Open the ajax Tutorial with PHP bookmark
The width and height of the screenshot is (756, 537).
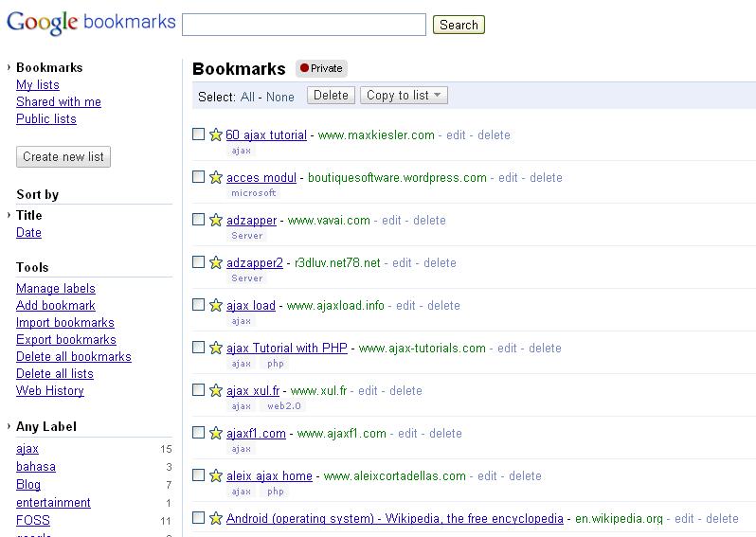(287, 348)
